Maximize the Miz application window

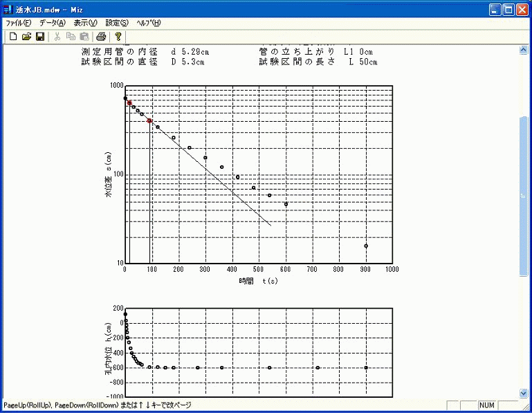(x=507, y=10)
